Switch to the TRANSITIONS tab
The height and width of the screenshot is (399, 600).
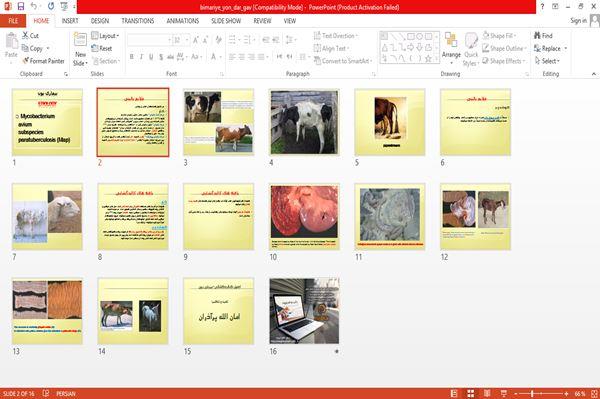(138, 21)
